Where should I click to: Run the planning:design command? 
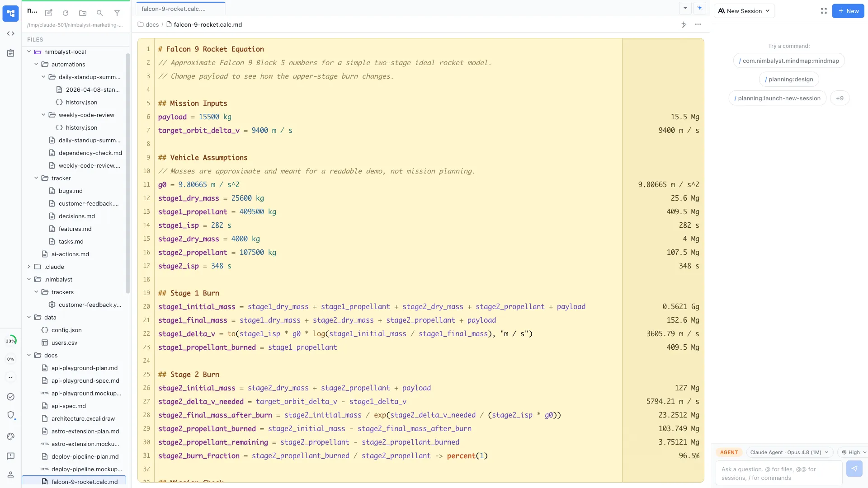789,79
